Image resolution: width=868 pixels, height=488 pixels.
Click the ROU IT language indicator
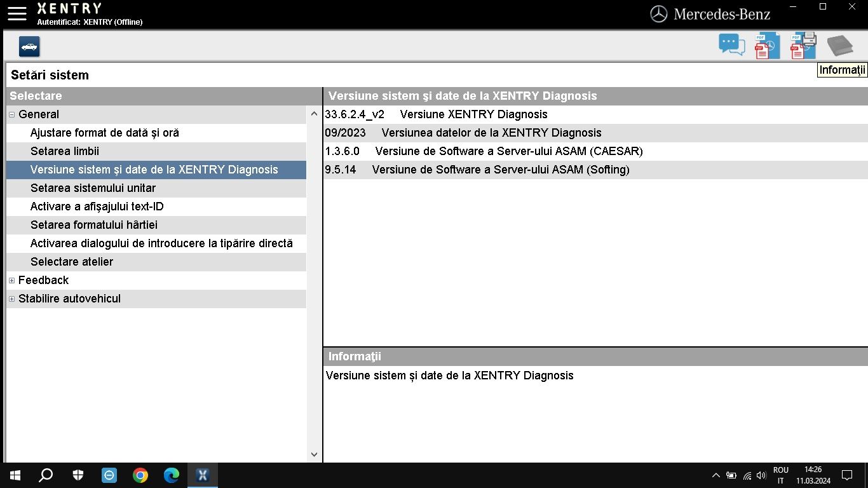pyautogui.click(x=781, y=475)
